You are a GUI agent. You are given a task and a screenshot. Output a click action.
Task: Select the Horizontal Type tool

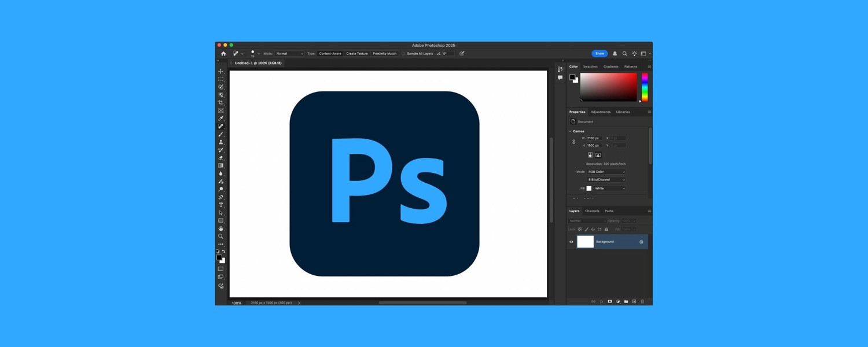point(220,205)
